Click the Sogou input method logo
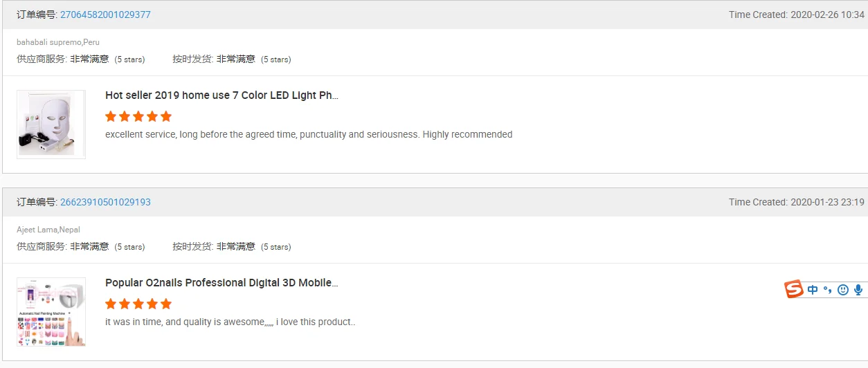The width and height of the screenshot is (868, 368). (x=794, y=289)
